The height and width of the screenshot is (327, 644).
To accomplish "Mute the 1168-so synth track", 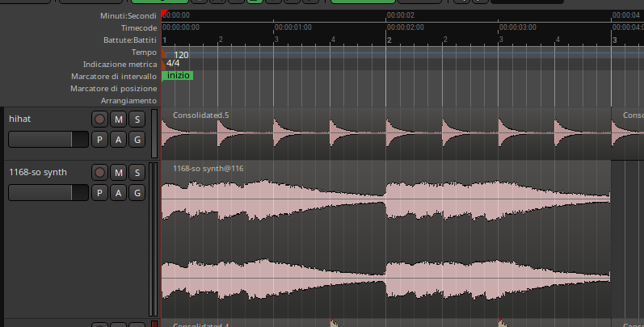I will (x=118, y=173).
